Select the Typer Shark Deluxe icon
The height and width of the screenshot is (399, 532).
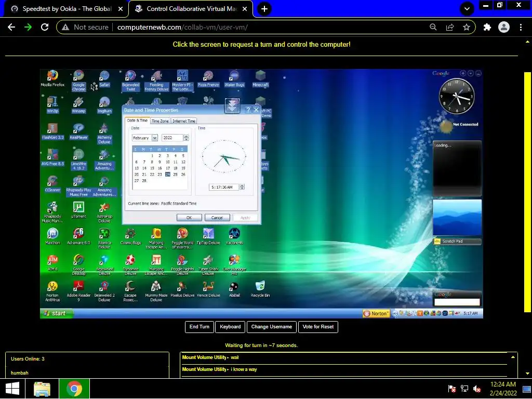click(x=208, y=264)
